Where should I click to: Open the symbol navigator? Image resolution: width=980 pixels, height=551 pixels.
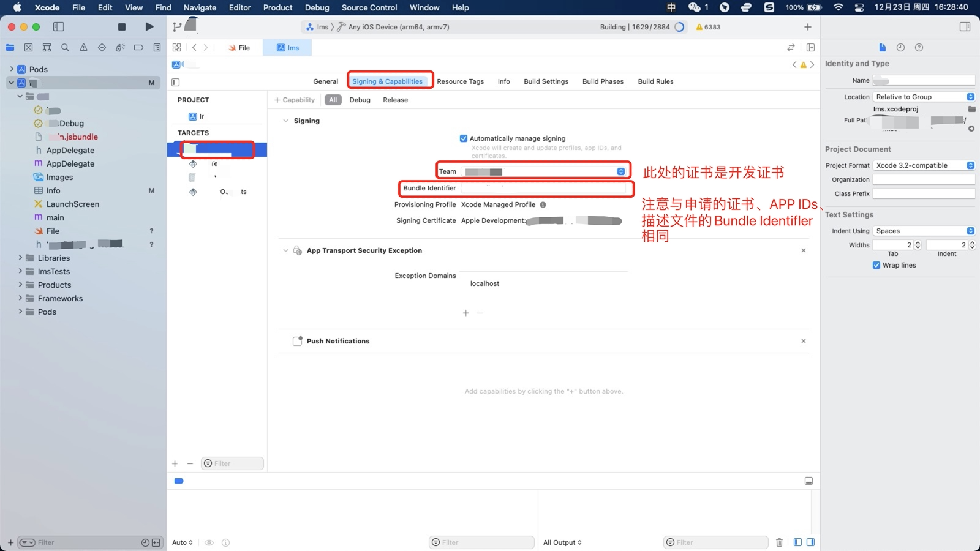(47, 47)
